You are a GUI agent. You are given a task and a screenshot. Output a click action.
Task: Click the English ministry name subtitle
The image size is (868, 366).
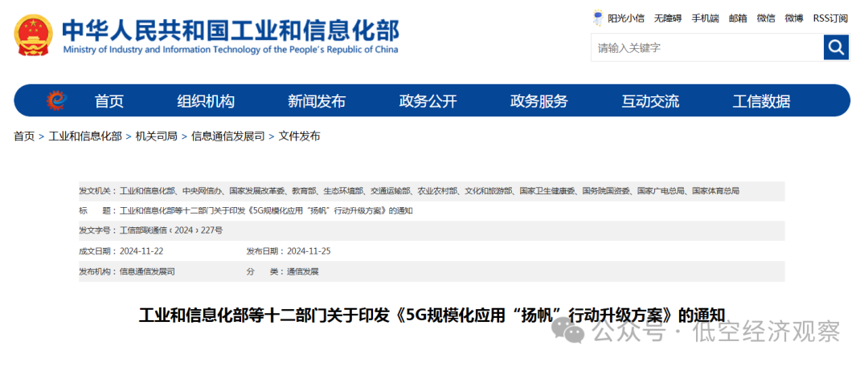click(x=231, y=50)
